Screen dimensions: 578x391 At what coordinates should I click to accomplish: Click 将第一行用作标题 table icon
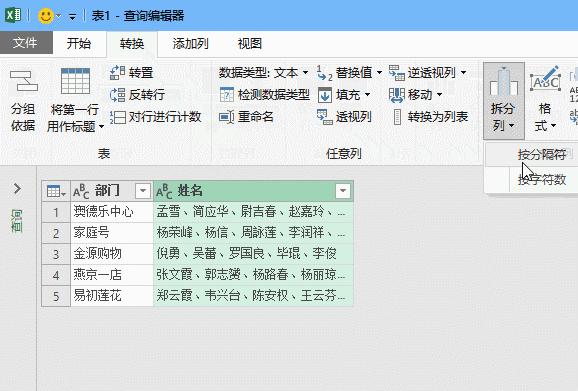[x=75, y=81]
